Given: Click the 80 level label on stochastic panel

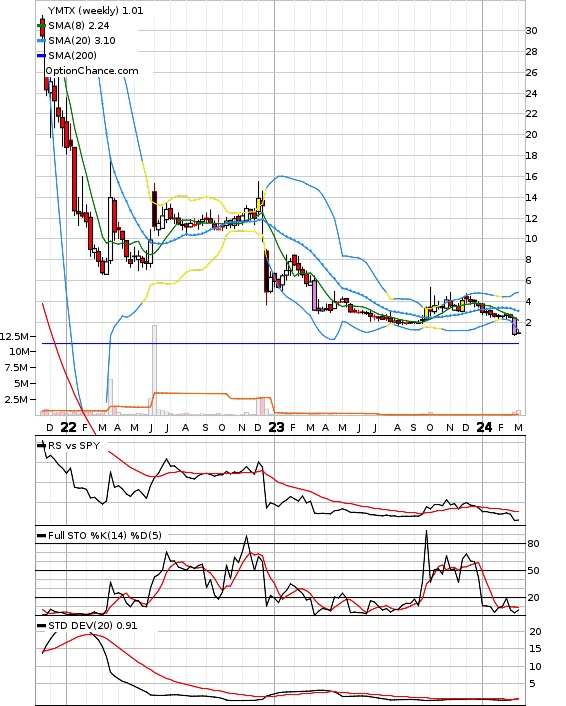Looking at the screenshot, I should (533, 544).
